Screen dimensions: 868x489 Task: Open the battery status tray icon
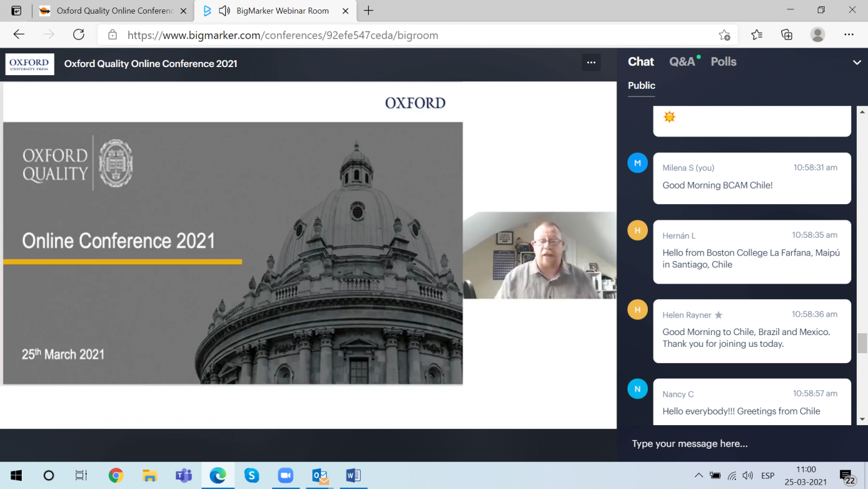715,475
